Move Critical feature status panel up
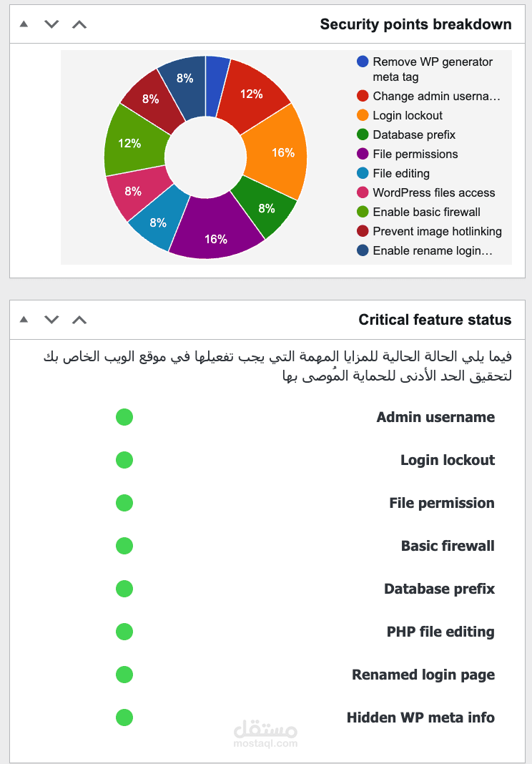Viewport: 532px width, 764px height. tap(79, 320)
